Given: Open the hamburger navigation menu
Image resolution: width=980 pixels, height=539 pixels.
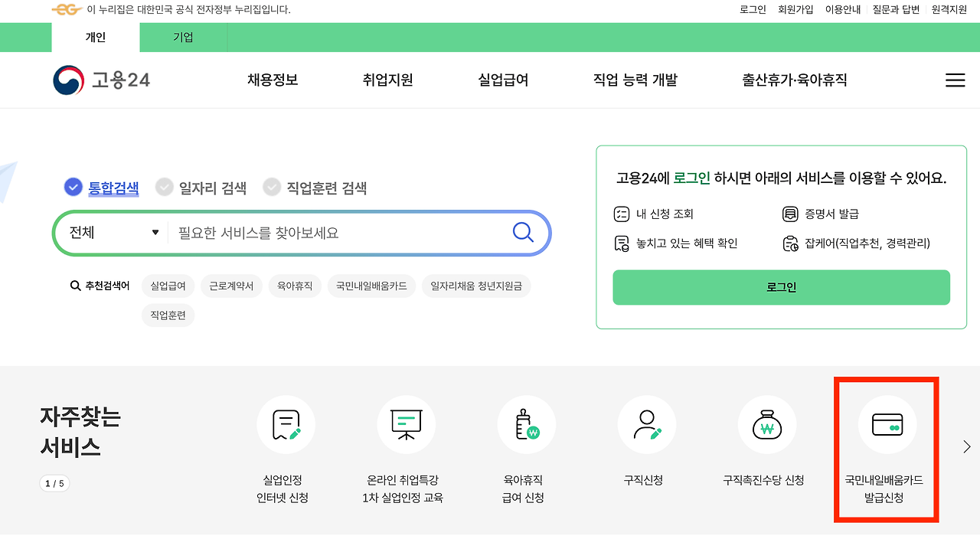Looking at the screenshot, I should 955,80.
